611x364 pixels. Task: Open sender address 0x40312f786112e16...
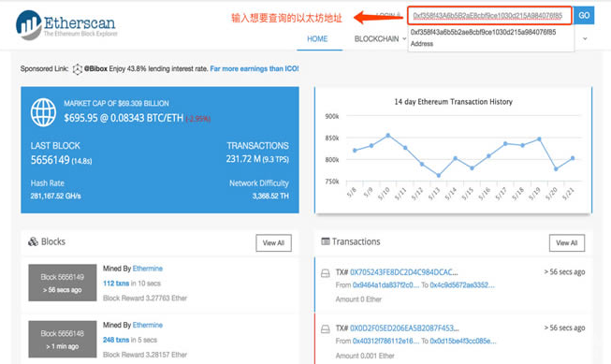pos(386,341)
